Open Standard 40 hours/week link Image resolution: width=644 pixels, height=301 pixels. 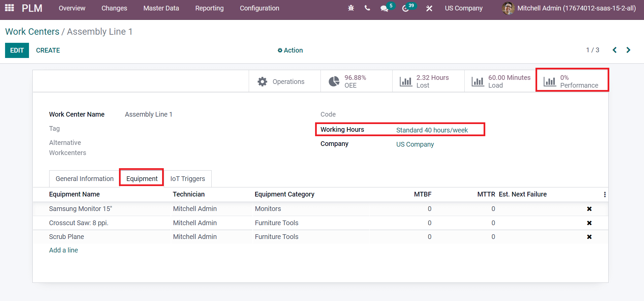432,130
